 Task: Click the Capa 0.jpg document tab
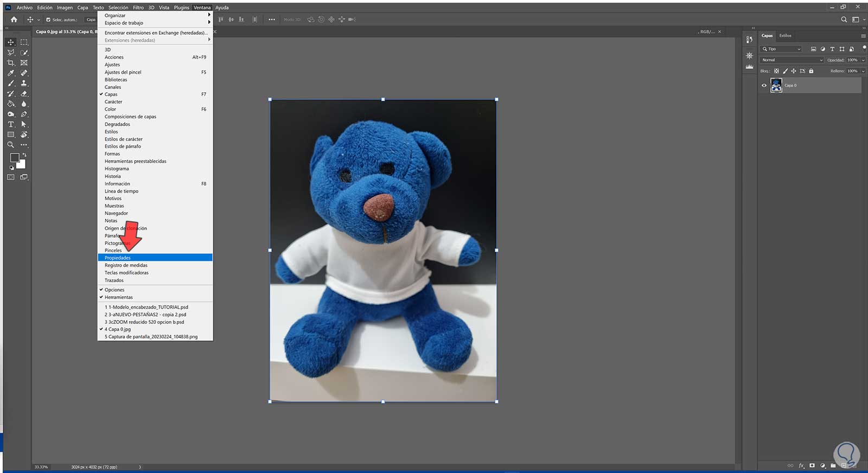(66, 31)
